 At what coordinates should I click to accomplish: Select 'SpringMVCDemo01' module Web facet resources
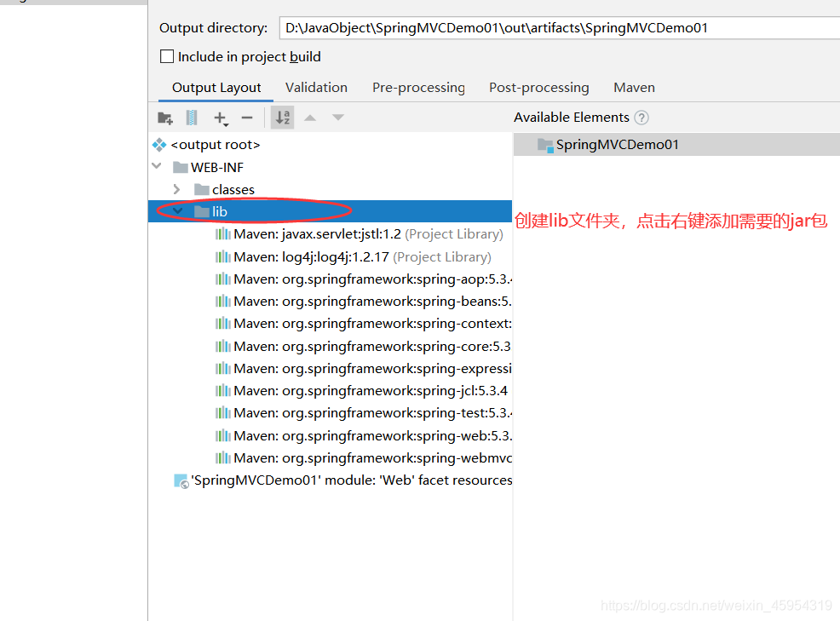342,480
